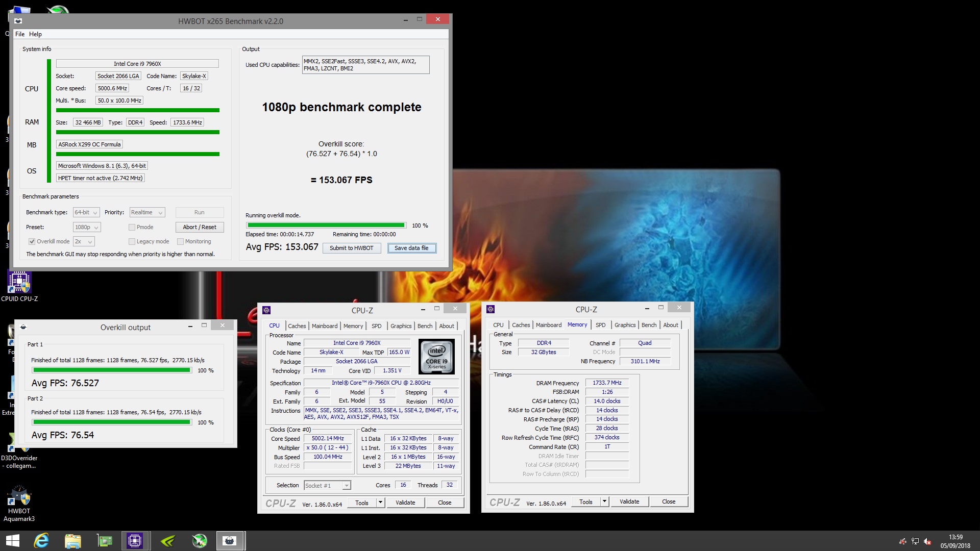Click Validate in CPU-Z Memory window
The height and width of the screenshot is (551, 980).
(629, 502)
